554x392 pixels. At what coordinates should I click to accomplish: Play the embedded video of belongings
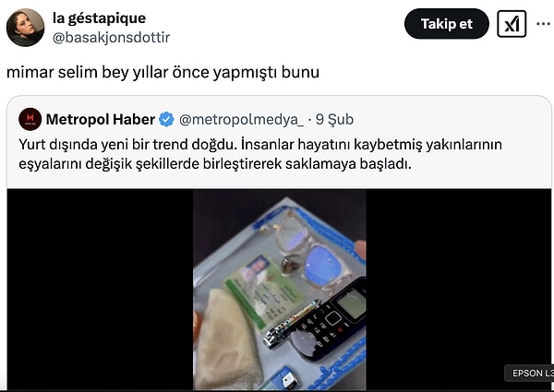coord(280,290)
